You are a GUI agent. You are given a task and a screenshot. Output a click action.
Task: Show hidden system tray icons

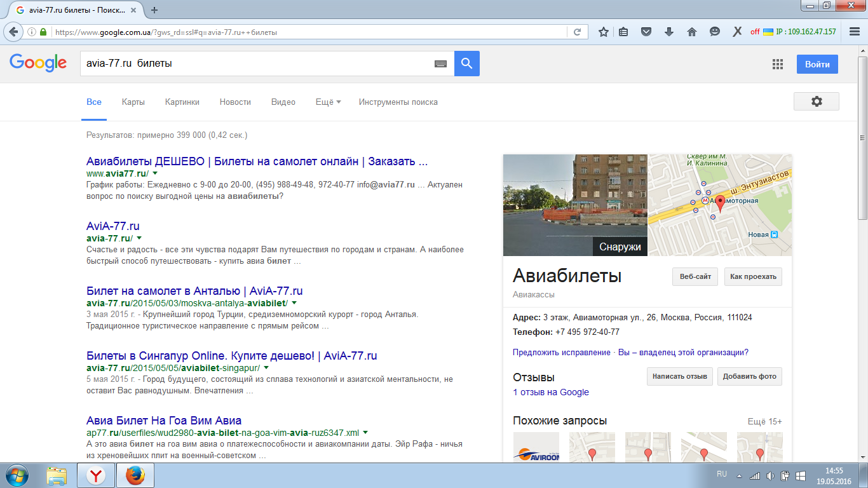[x=738, y=475]
